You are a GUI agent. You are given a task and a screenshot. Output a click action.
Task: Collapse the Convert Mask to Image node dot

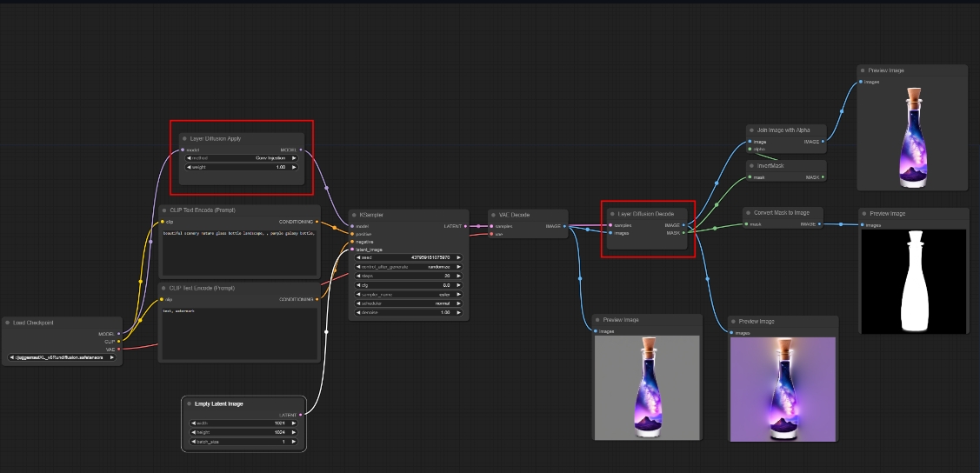(748, 213)
